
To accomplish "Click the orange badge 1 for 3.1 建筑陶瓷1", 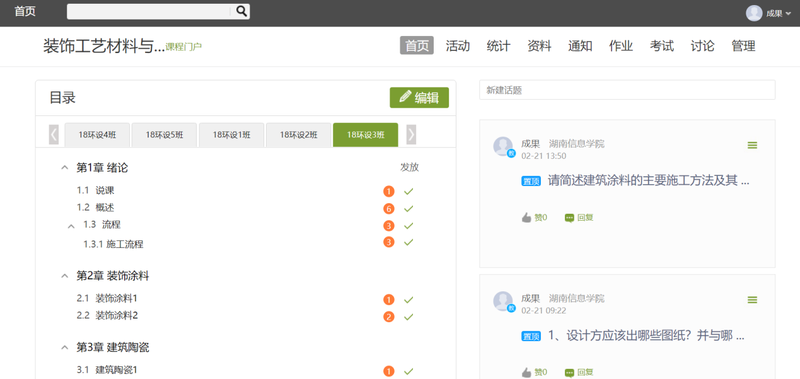I will tap(389, 371).
